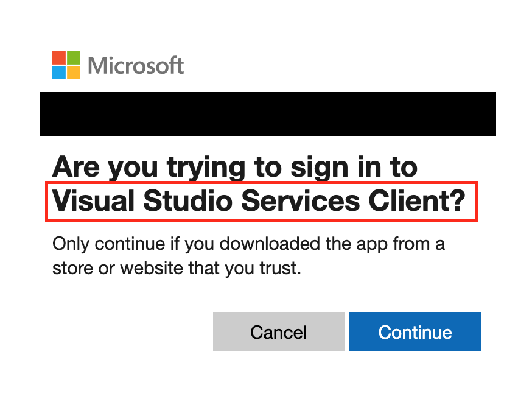
Task: Click the word "downloaded" in the warning text
Action: 270,244
